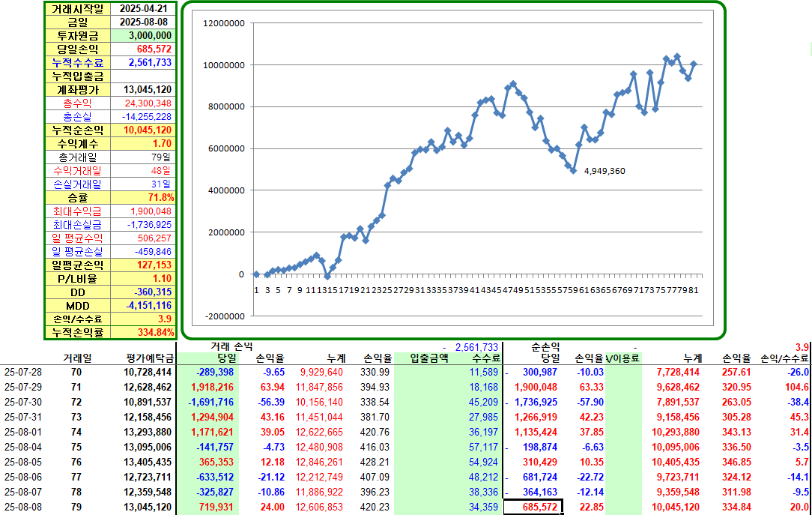The width and height of the screenshot is (812, 515).
Task: Select the 수수료 column header
Action: (486, 358)
